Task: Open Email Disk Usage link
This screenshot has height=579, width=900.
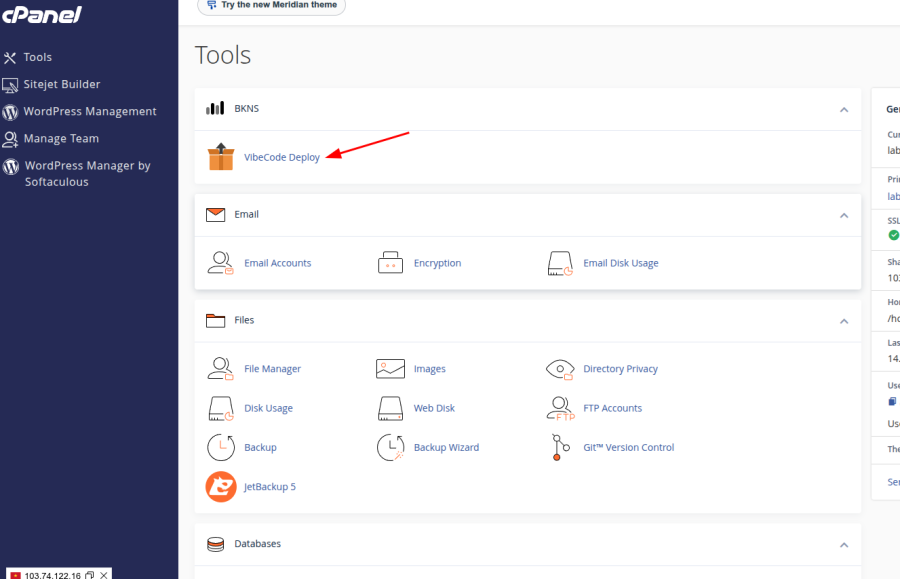Action: point(621,263)
